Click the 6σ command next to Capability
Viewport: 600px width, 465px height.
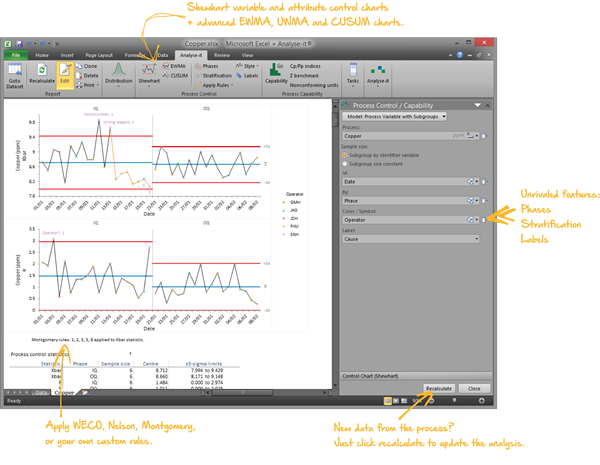coord(280,66)
